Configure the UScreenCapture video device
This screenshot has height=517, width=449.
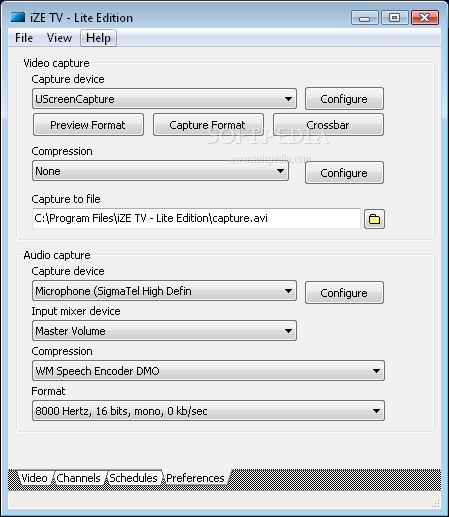(344, 99)
